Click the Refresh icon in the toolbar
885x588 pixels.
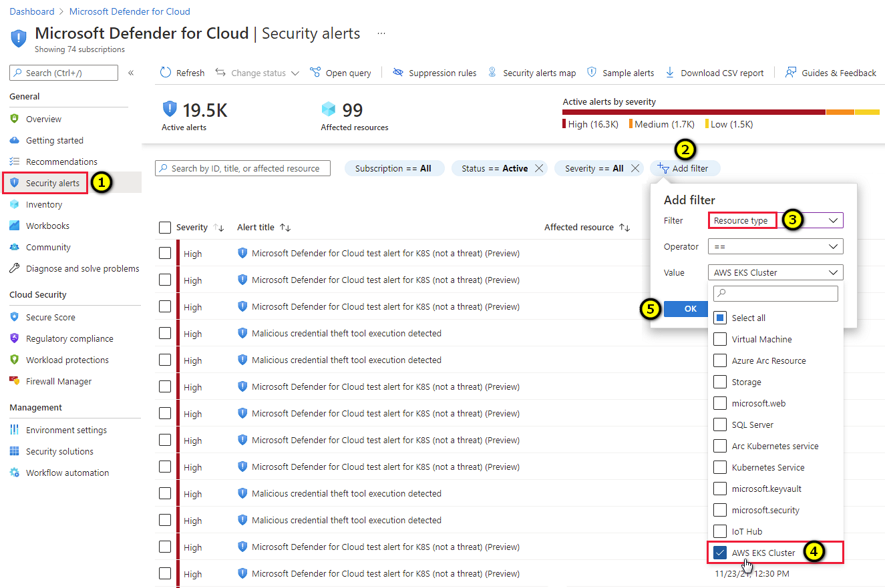click(166, 73)
